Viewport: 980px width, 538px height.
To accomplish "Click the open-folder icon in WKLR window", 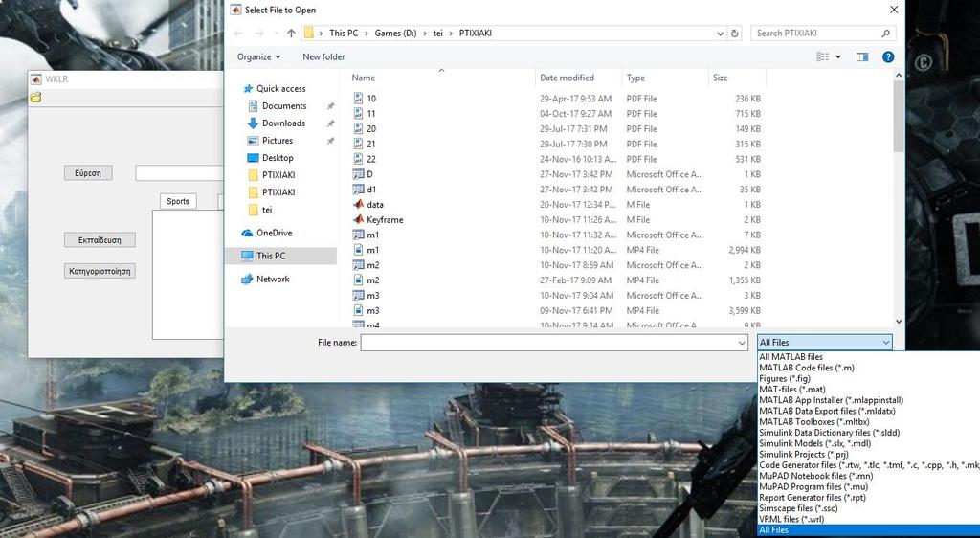I will [x=35, y=98].
